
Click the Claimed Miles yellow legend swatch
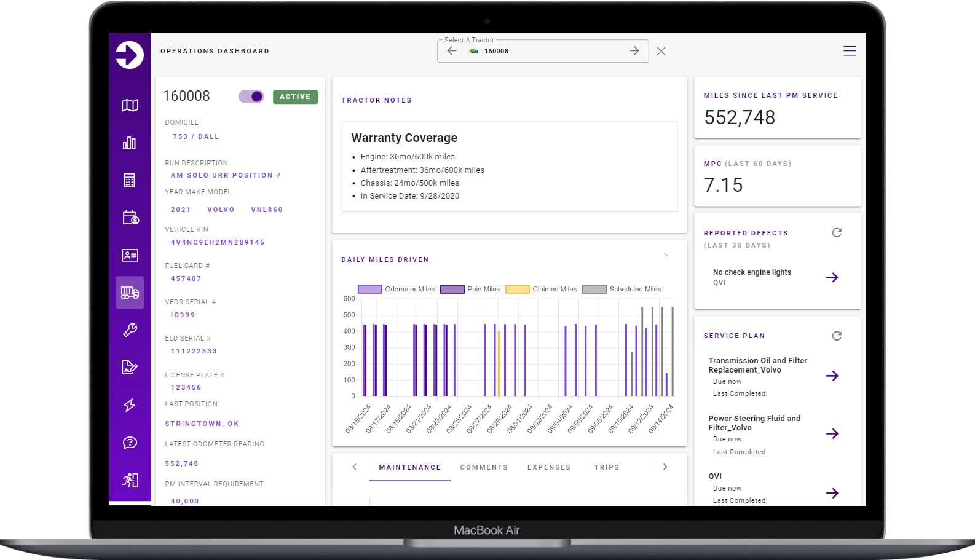(517, 290)
